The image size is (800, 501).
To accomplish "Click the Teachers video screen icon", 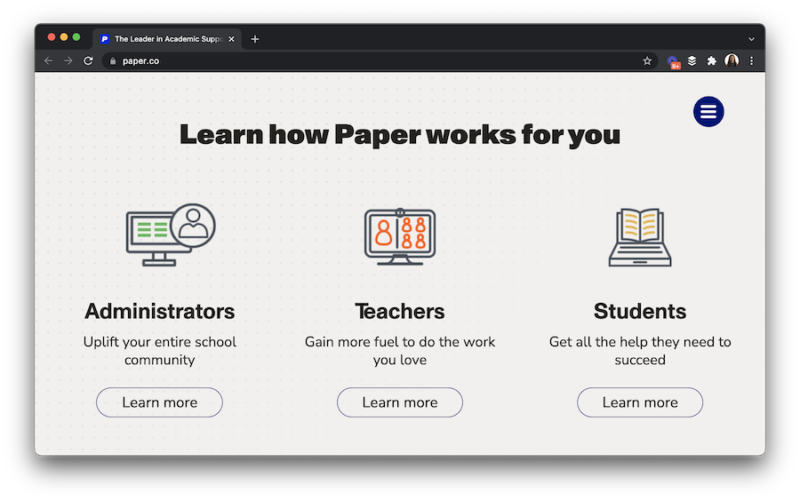I will (400, 236).
